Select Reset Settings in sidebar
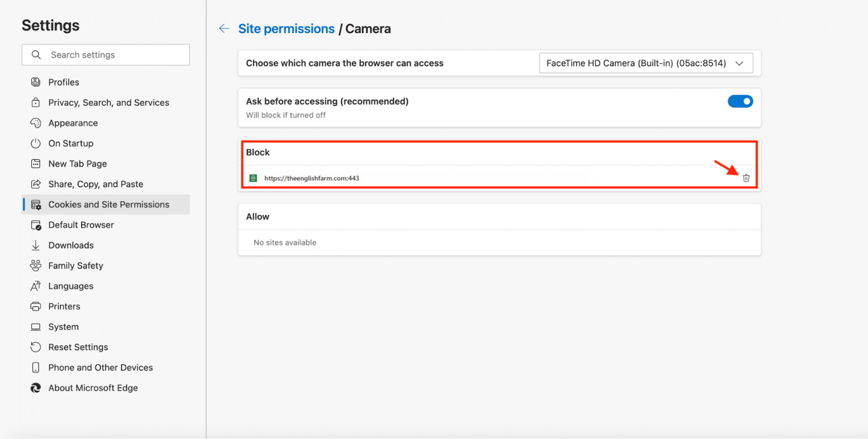Image resolution: width=868 pixels, height=439 pixels. coord(78,347)
